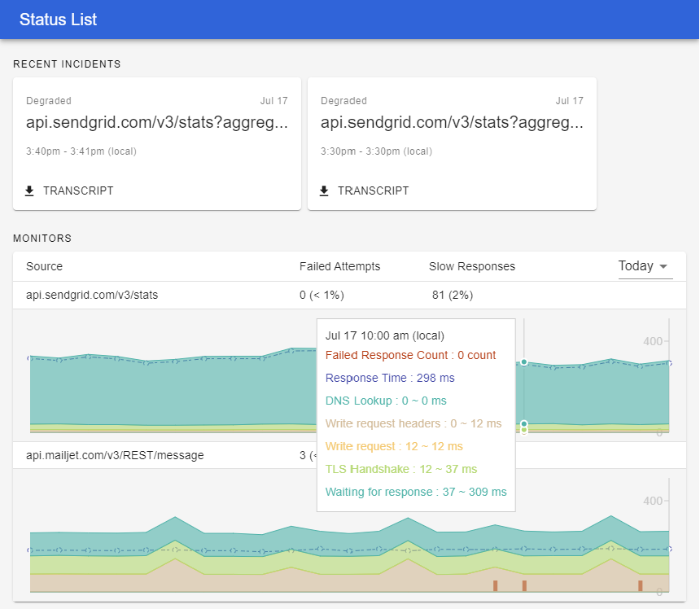Click the second orange failure bar in mailjet chart

pyautogui.click(x=524, y=585)
